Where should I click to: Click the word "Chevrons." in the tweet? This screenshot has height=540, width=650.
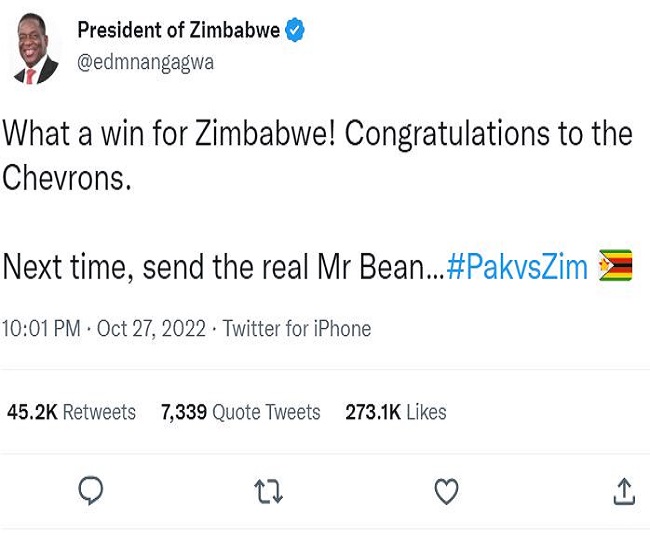(x=67, y=178)
